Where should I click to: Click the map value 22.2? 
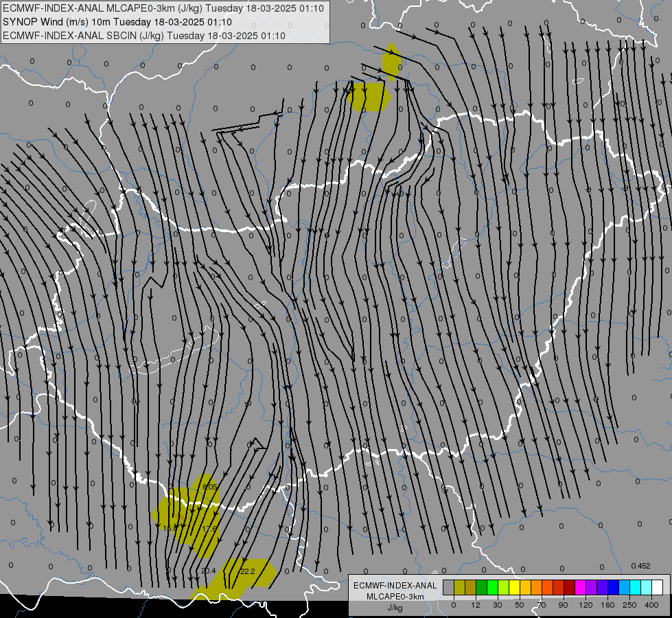point(248,571)
